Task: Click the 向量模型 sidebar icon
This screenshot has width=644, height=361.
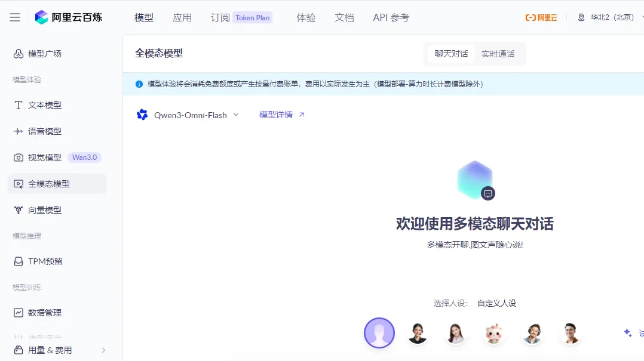Action: tap(19, 210)
